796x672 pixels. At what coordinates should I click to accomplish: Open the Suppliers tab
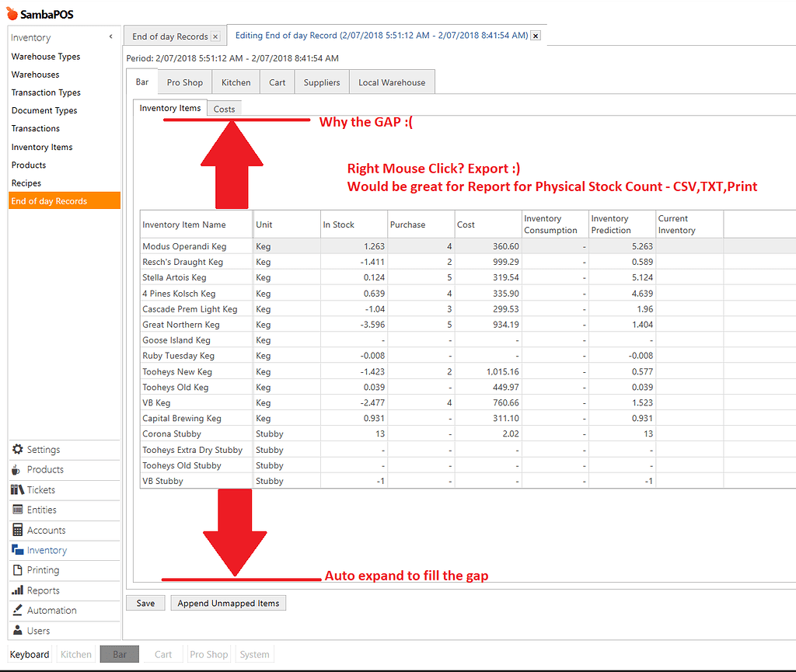(321, 82)
